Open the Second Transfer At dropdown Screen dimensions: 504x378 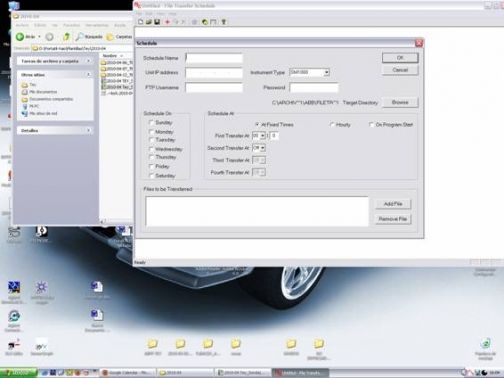pyautogui.click(x=263, y=148)
